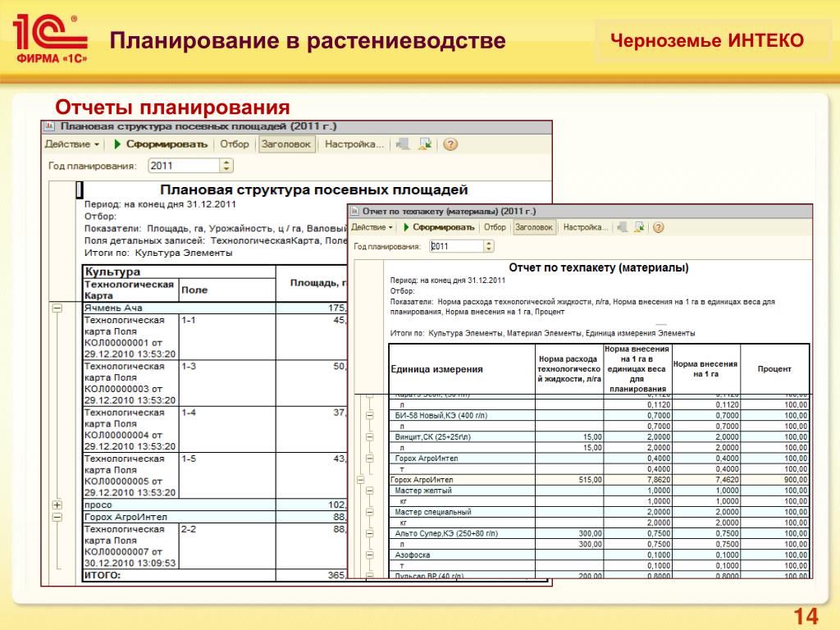The width and height of the screenshot is (840, 630).
Task: Click Норма внесения на 1 га header
Action: (x=706, y=369)
